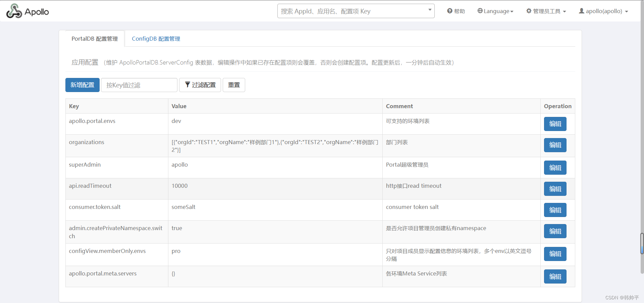
Task: Edit the superAdmin configuration row
Action: click(x=555, y=168)
